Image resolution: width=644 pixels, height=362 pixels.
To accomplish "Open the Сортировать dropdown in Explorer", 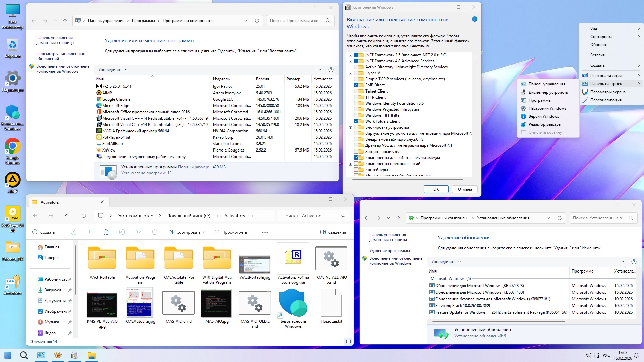I will (187, 232).
